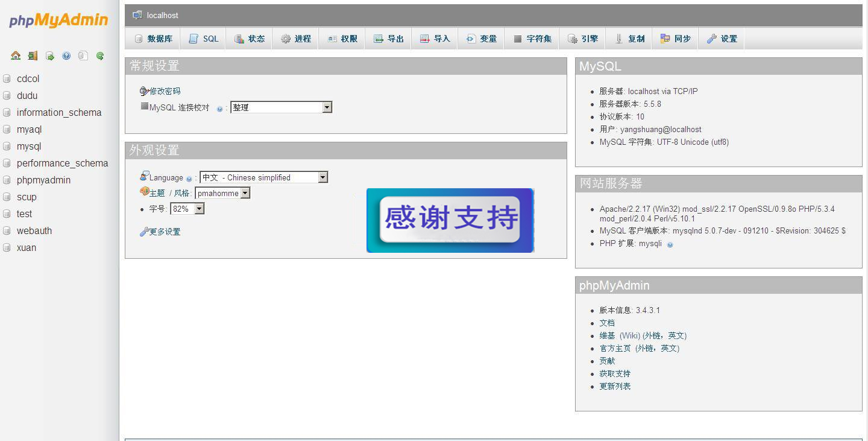The image size is (868, 441).
Task: Open the 文档 link
Action: (x=607, y=323)
